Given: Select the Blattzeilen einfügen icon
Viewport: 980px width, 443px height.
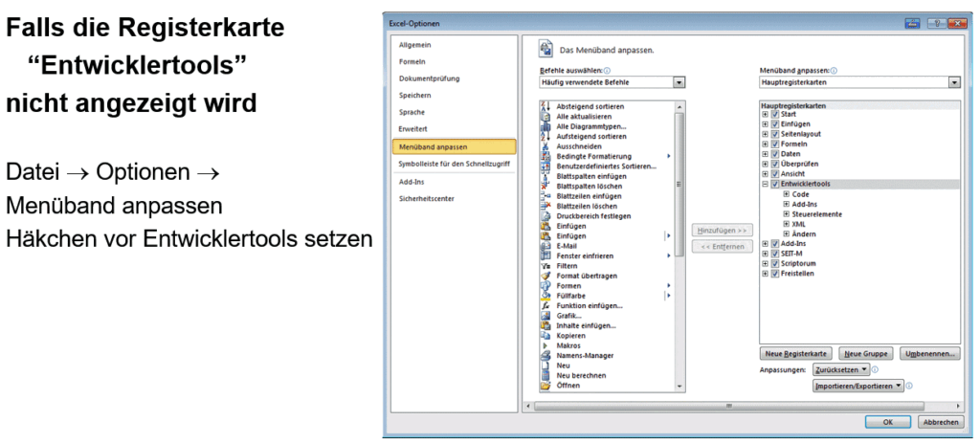Looking at the screenshot, I should [x=545, y=196].
